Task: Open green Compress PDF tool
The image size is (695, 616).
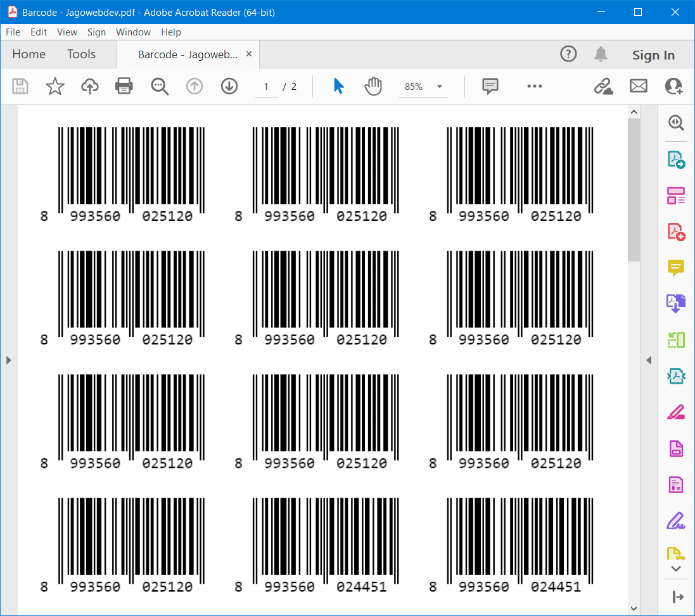Action: [x=676, y=340]
